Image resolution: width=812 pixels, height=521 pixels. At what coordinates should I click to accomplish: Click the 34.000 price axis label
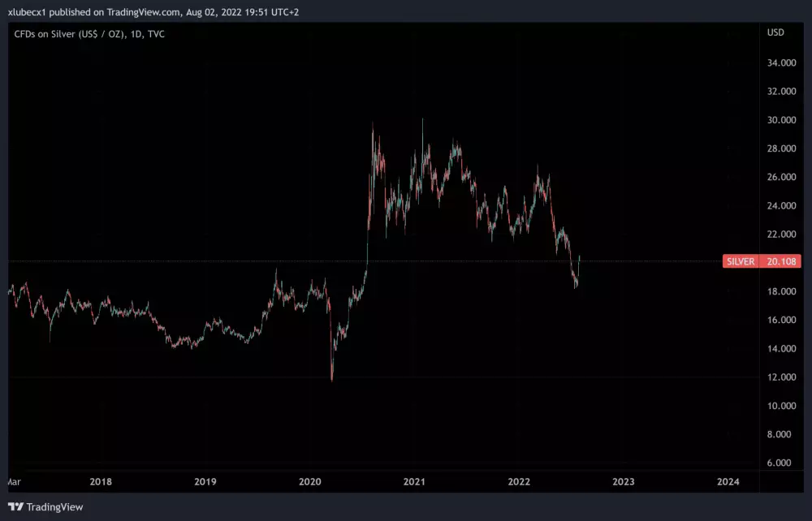[781, 63]
